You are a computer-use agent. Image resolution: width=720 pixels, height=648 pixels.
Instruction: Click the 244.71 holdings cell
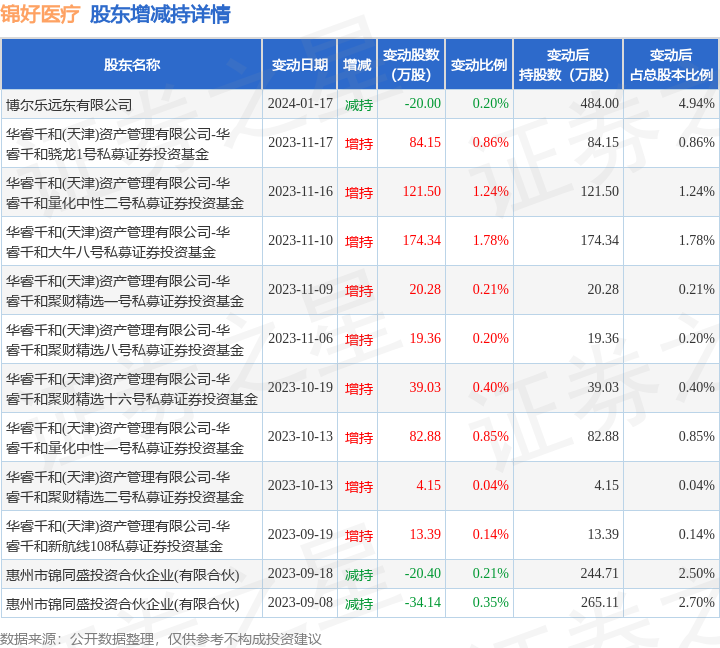(599, 575)
